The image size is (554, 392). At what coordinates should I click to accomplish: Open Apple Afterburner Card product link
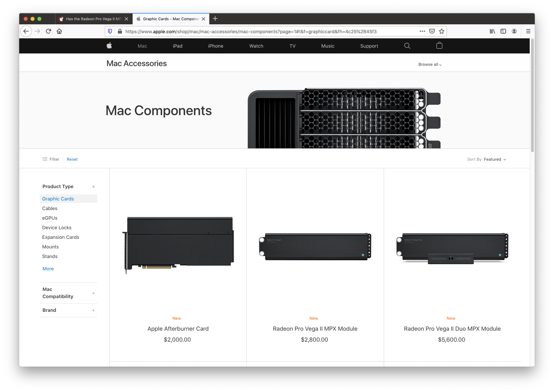178,329
